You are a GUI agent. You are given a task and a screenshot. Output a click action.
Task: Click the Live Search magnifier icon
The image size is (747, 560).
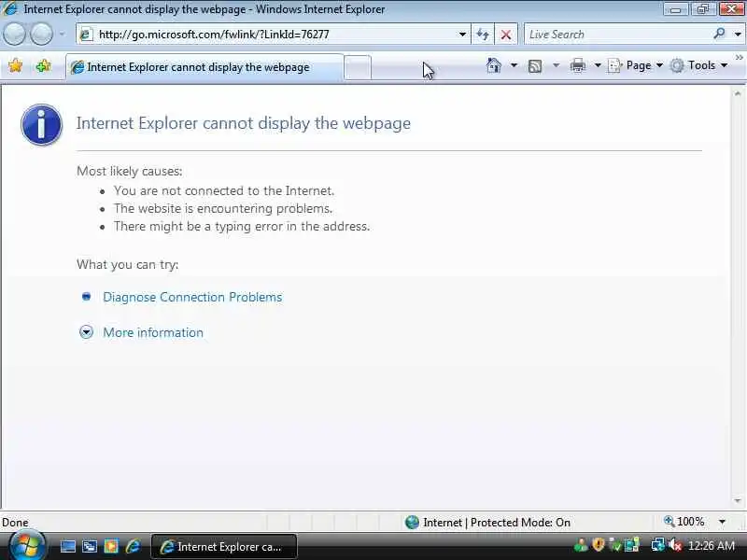(x=719, y=34)
